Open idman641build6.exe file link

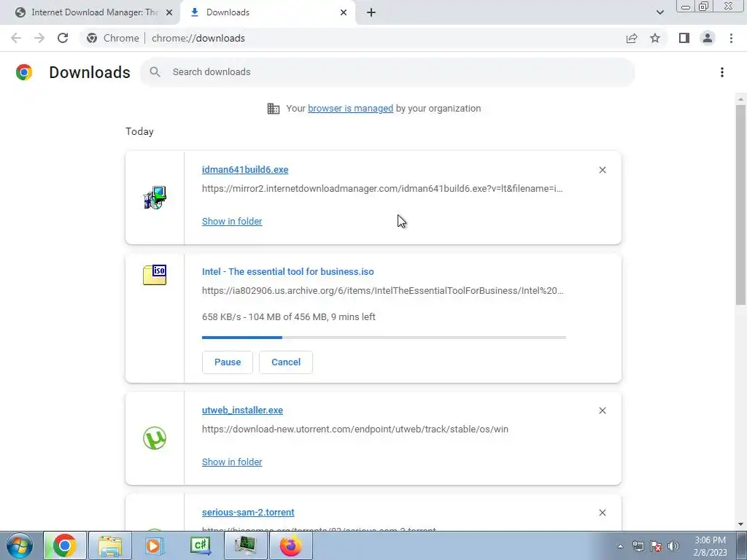(245, 170)
